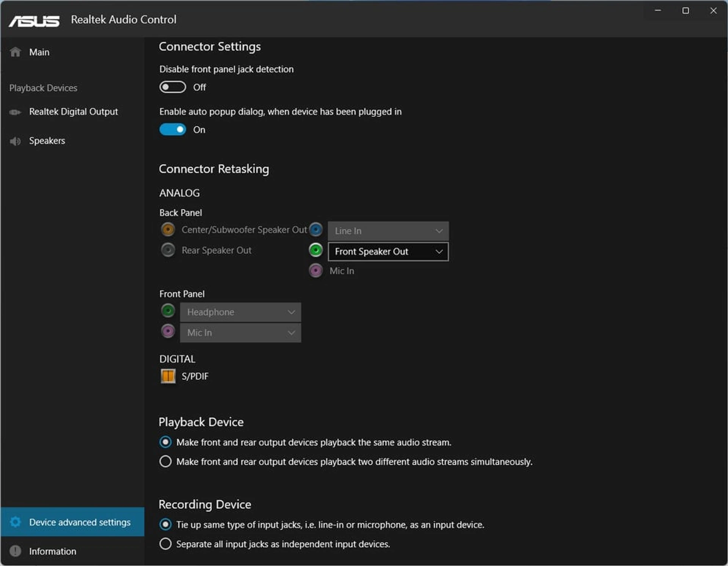Viewport: 728px width, 566px height.
Task: Maximize the Realtek Audio Control window
Action: [x=686, y=11]
